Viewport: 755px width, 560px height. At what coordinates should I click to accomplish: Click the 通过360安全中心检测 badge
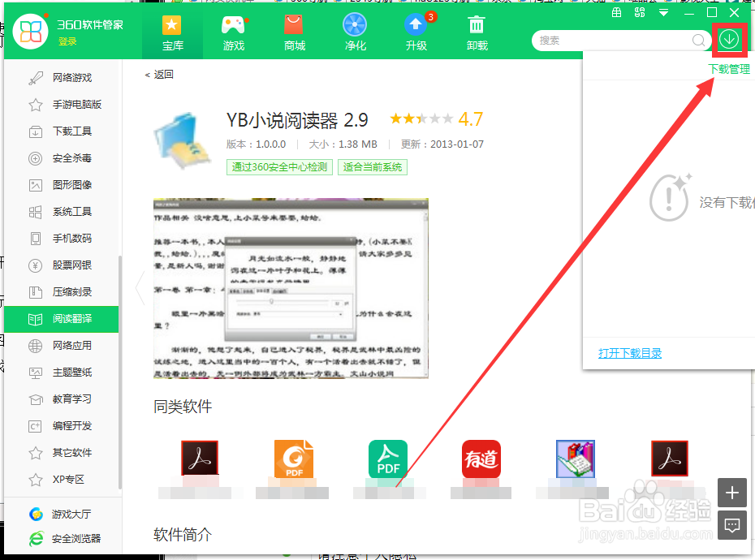[279, 167]
